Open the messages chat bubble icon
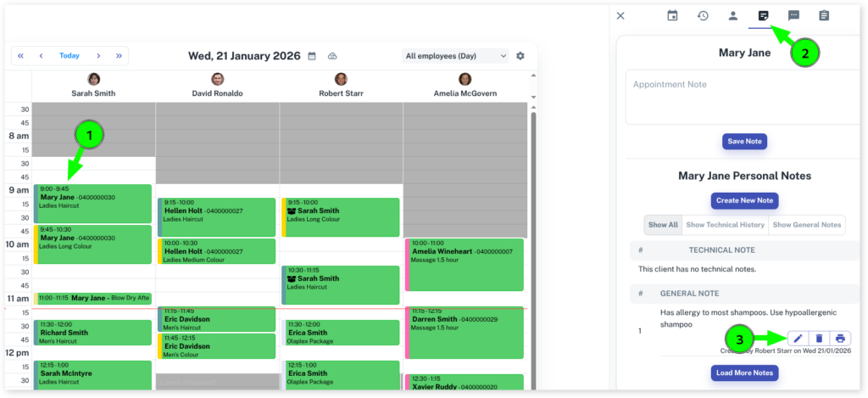868x398 pixels. coord(793,15)
